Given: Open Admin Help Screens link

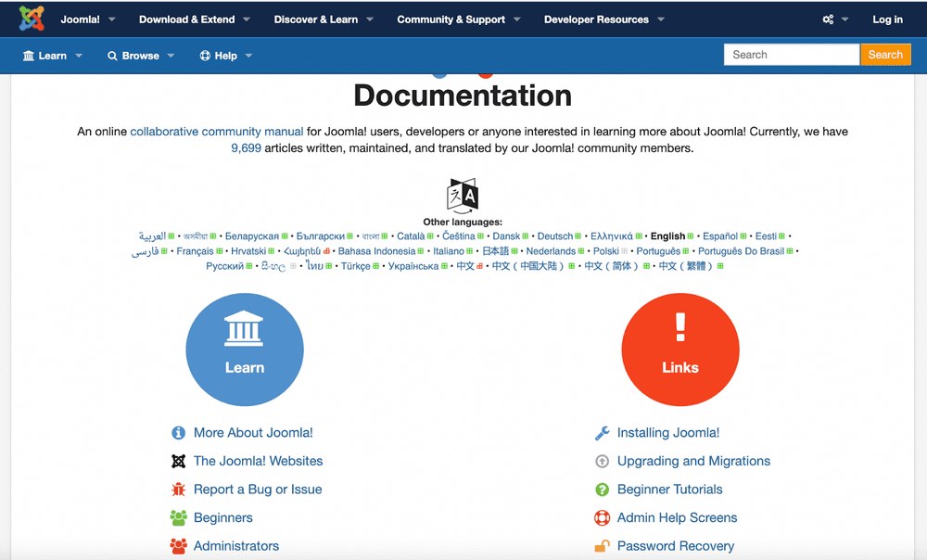Looking at the screenshot, I should point(677,517).
